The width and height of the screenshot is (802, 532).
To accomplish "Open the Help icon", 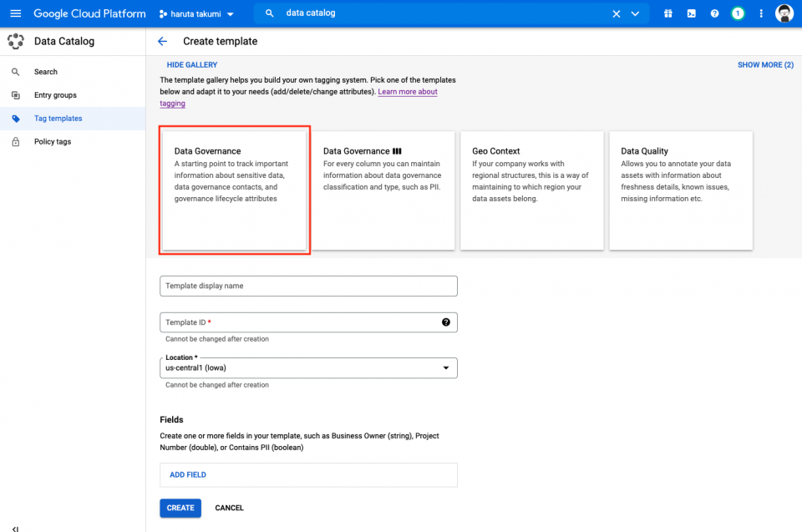I will pos(714,13).
